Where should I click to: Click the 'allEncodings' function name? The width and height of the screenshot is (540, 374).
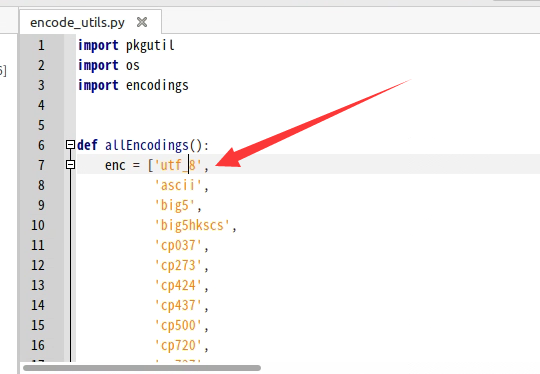point(147,145)
